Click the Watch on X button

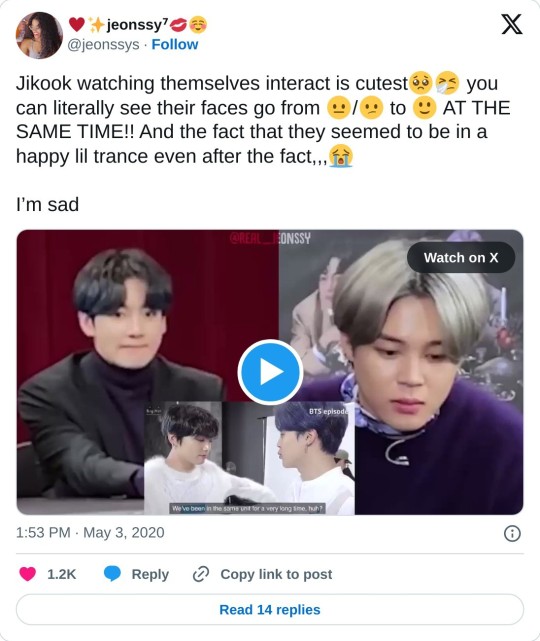pyautogui.click(x=461, y=258)
